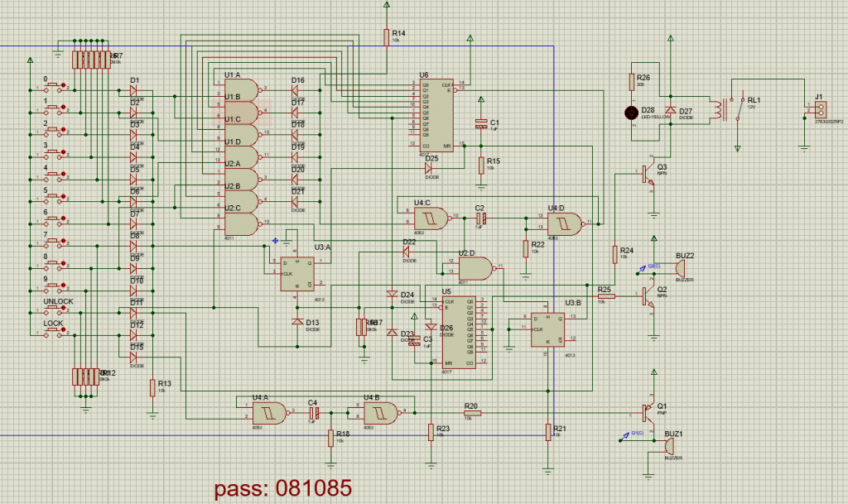Image resolution: width=848 pixels, height=504 pixels.
Task: Select diode D26
Action: pos(431,326)
